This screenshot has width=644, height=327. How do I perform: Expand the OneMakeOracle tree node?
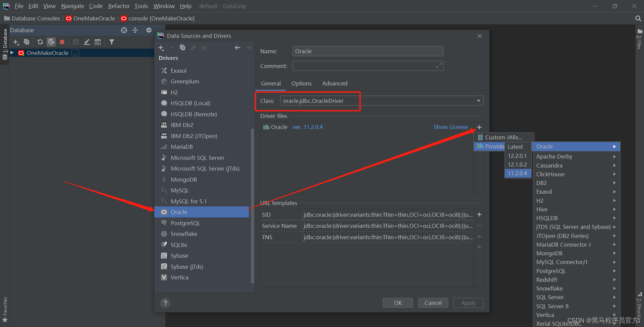coord(12,53)
